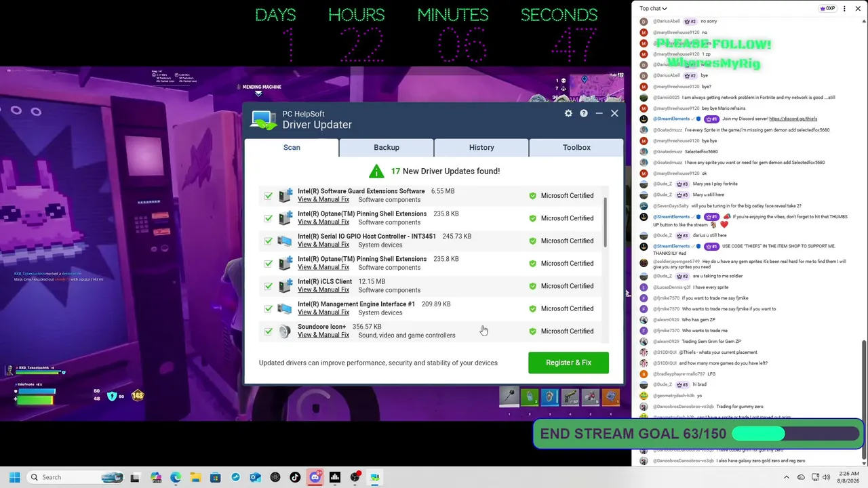Uncheck the Intel iCLS Client driver

tap(269, 286)
